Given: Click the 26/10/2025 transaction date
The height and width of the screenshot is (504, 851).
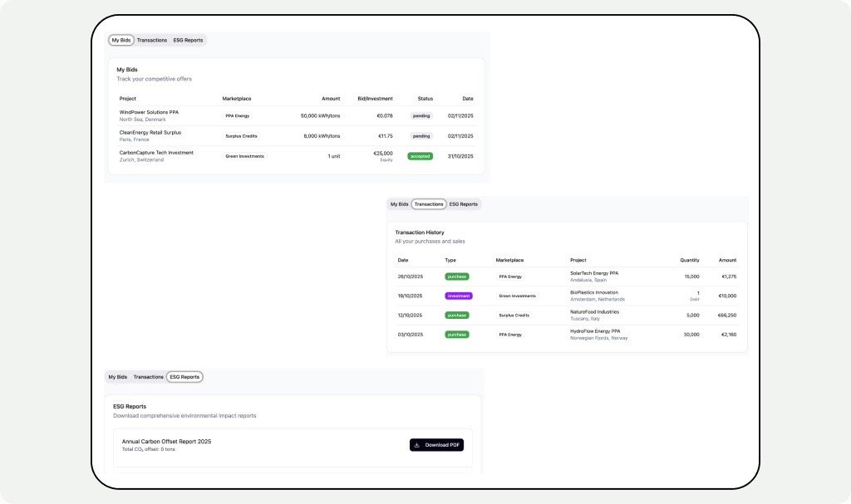Looking at the screenshot, I should click(411, 276).
